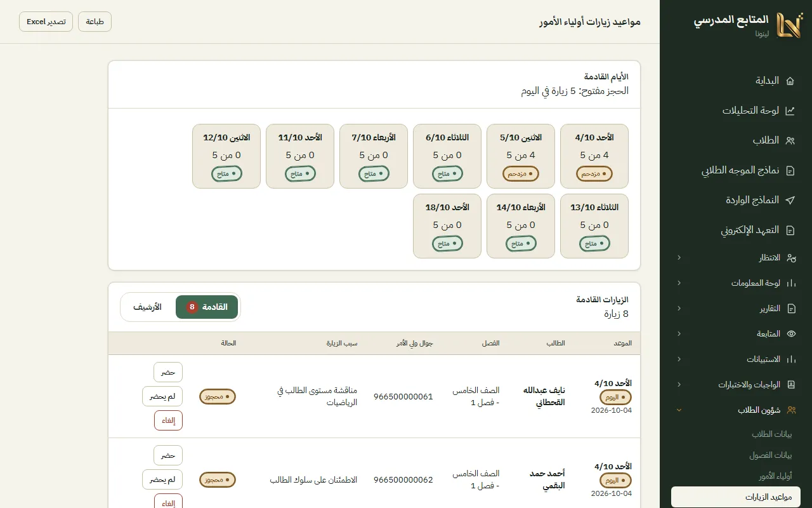Expand the الاستبيانات section chevron
The width and height of the screenshot is (812, 508).
click(x=679, y=359)
